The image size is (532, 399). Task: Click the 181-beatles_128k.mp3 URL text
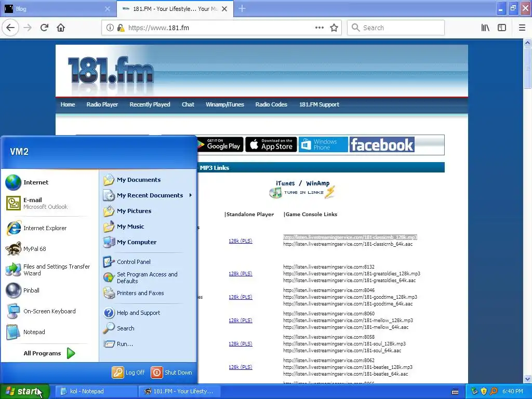(x=348, y=367)
